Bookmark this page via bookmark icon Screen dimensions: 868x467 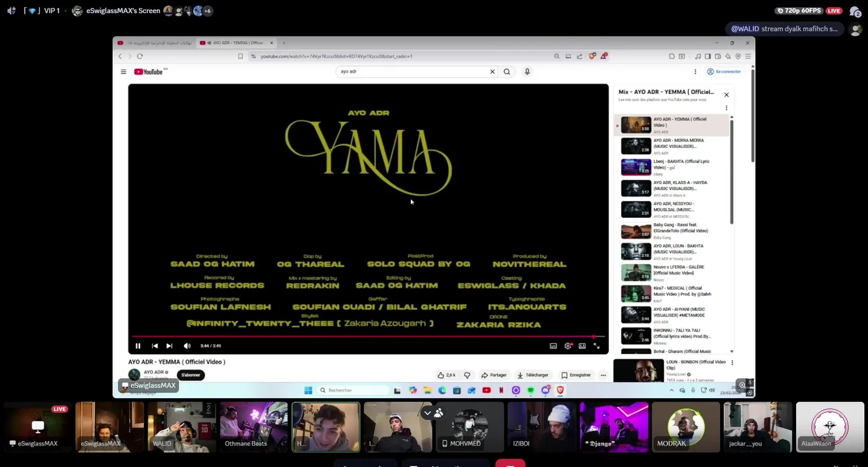[240, 56]
